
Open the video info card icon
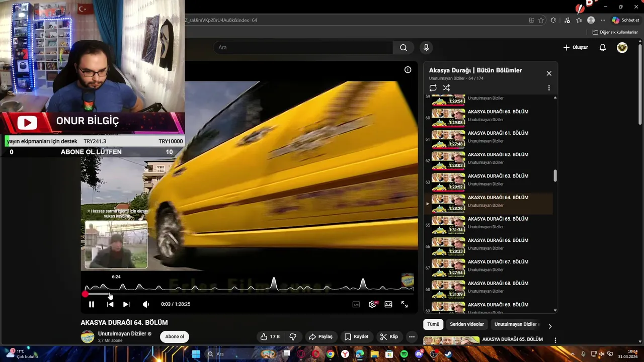[x=408, y=70]
